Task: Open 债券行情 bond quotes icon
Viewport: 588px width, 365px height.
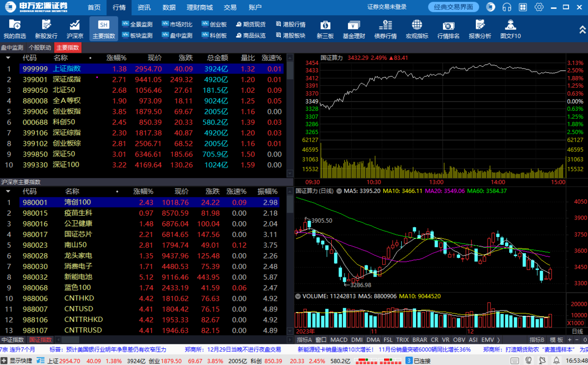Action: (386, 29)
